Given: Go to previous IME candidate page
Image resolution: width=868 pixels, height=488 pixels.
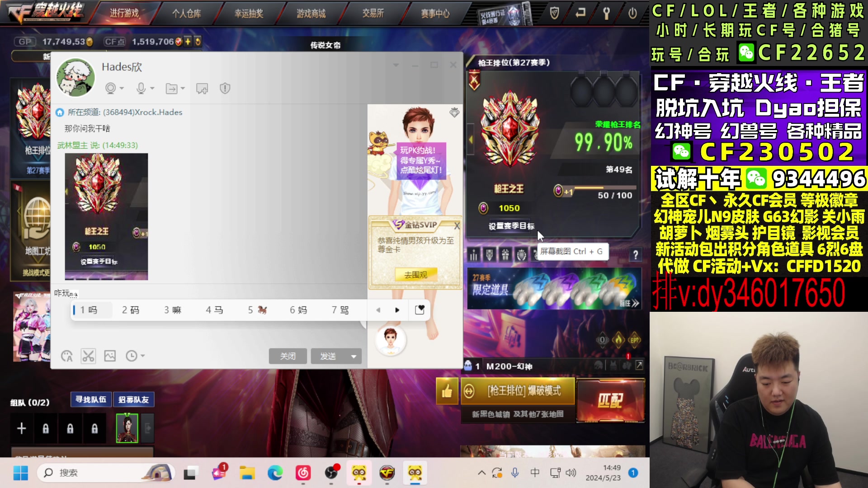Looking at the screenshot, I should pyautogui.click(x=378, y=310).
